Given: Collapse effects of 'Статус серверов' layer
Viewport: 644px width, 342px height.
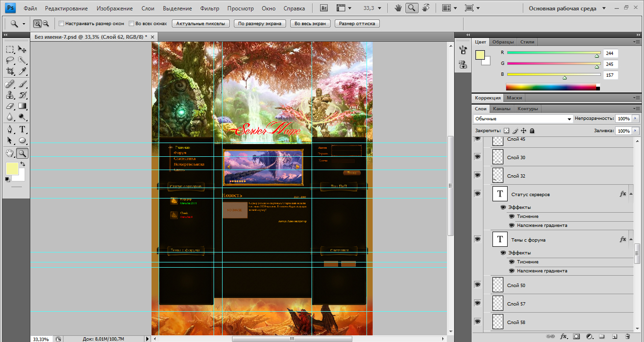Looking at the screenshot, I should click(631, 193).
